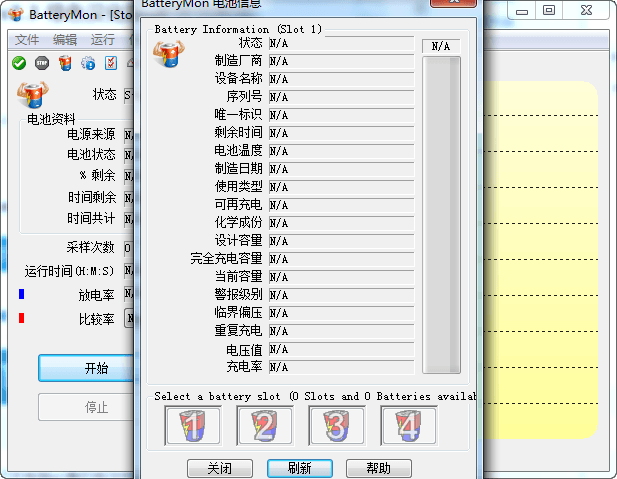Click the 时间剩余 label in main window
617x479 pixels.
tap(92, 197)
